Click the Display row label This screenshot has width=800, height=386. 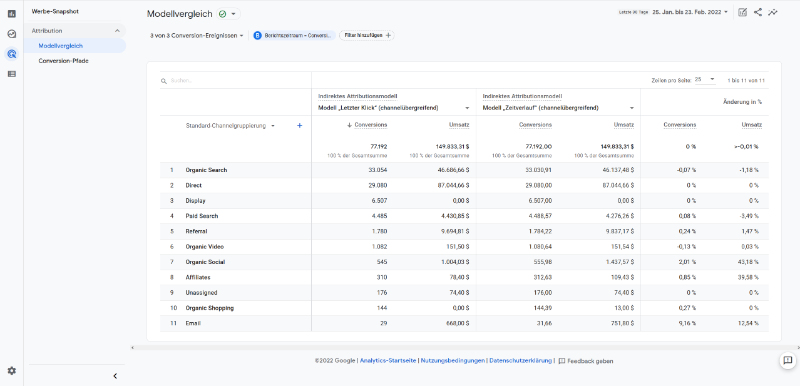[x=195, y=201]
